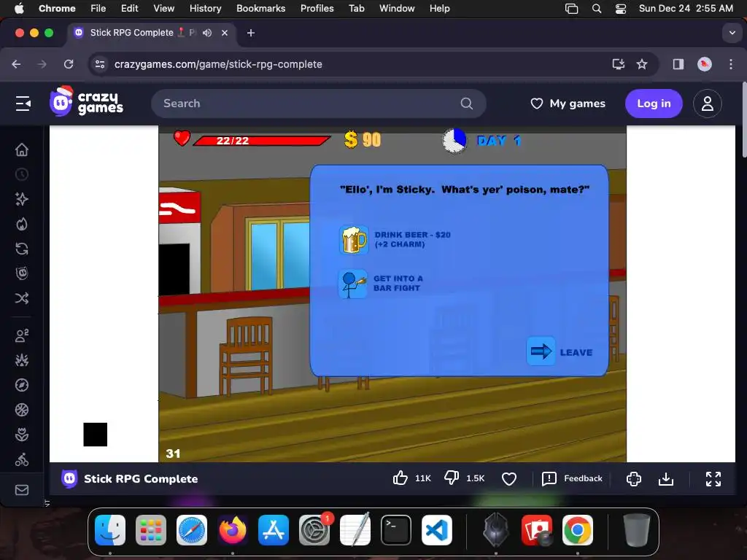Open the user profile avatar icon
This screenshot has width=747, height=560.
(708, 104)
